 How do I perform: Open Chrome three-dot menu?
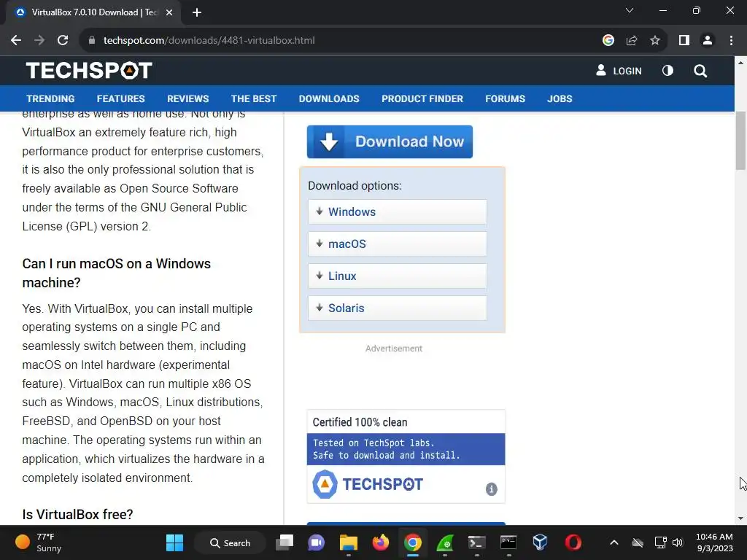tap(731, 41)
